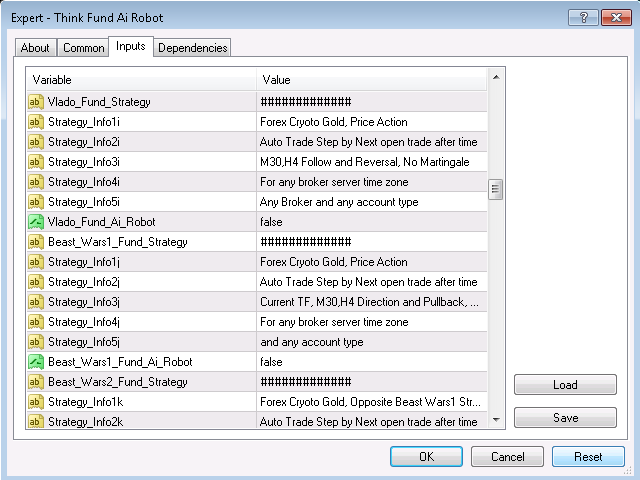
Task: Click the ab icon next to Strategy_Info4j
Action: [x=36, y=322]
